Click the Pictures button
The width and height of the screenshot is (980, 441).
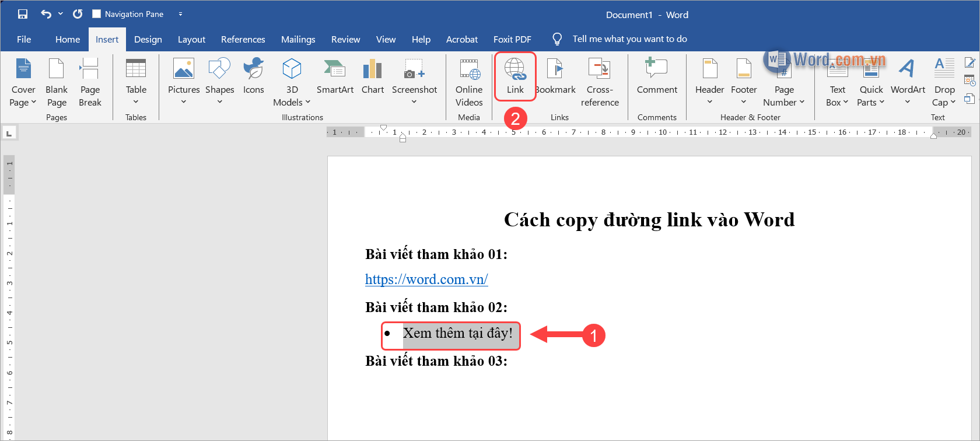184,82
